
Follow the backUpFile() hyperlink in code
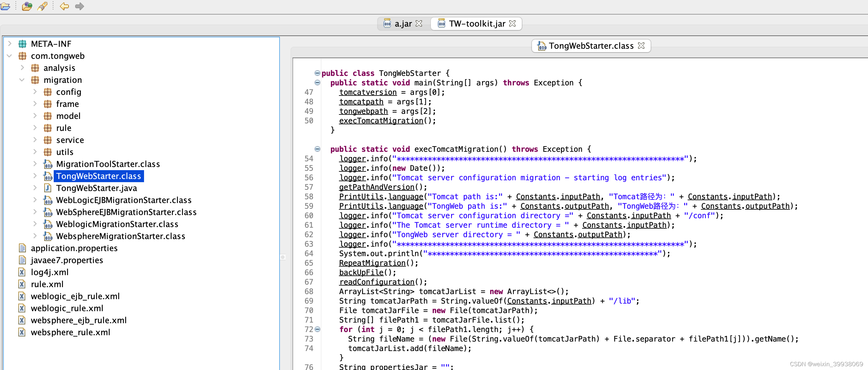[361, 273]
